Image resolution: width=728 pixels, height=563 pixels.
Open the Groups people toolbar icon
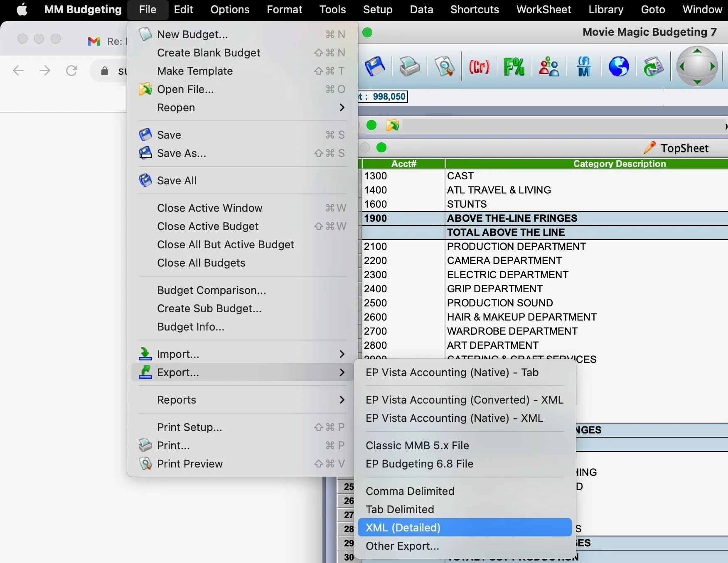click(x=549, y=66)
